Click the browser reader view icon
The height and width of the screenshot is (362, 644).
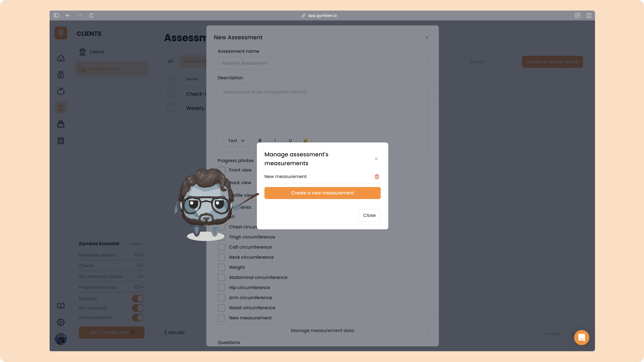[577, 16]
